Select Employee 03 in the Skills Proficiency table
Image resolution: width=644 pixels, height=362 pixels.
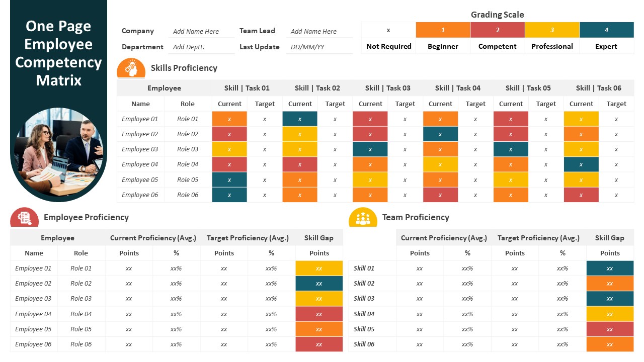click(x=140, y=149)
